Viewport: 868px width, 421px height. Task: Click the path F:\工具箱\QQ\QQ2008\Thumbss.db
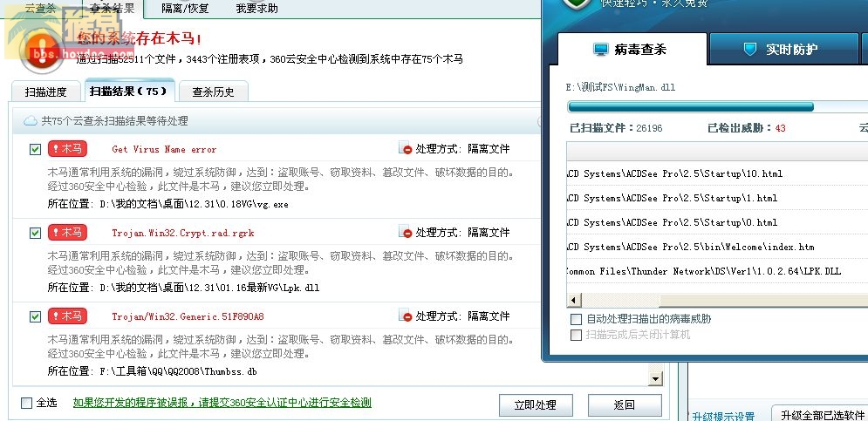coord(178,371)
